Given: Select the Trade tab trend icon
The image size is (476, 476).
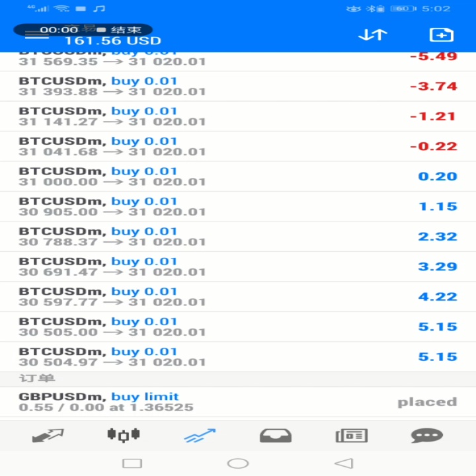Looking at the screenshot, I should pyautogui.click(x=200, y=435).
